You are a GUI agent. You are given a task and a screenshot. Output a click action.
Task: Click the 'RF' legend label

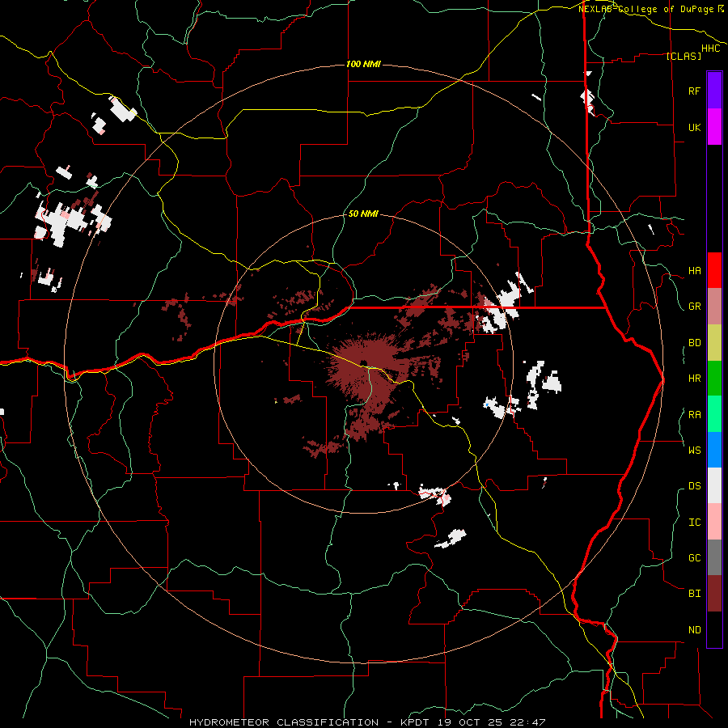[x=694, y=91]
